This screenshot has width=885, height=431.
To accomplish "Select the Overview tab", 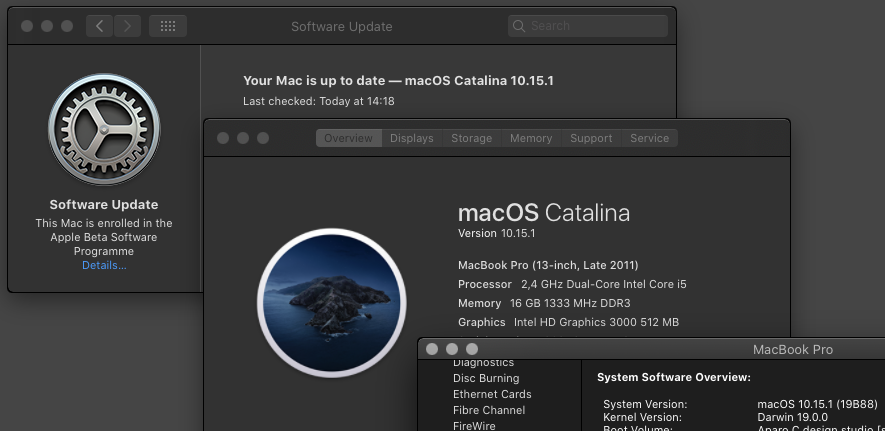I will point(348,138).
